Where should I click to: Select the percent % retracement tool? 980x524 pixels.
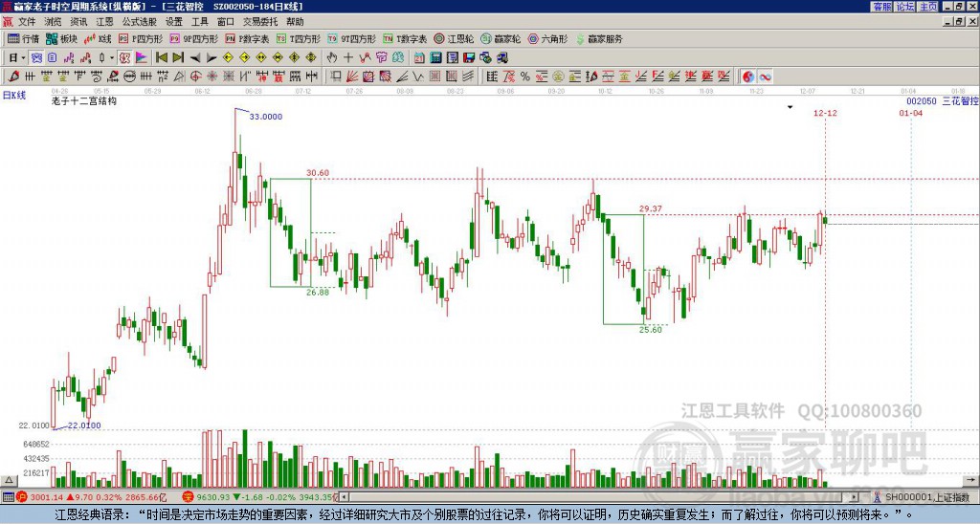[x=525, y=76]
